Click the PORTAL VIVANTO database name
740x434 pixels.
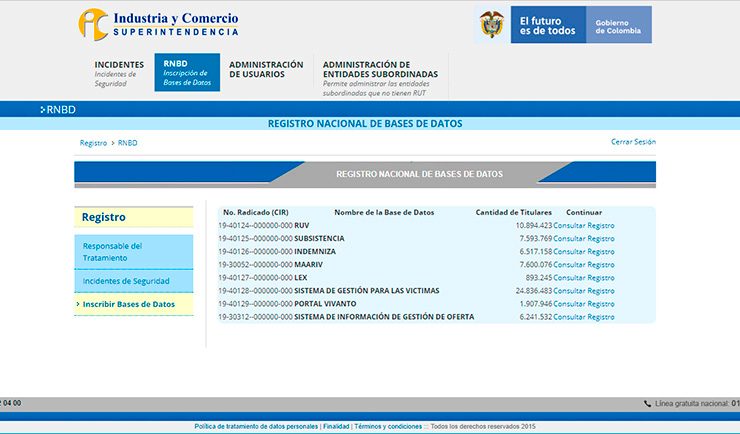325,304
